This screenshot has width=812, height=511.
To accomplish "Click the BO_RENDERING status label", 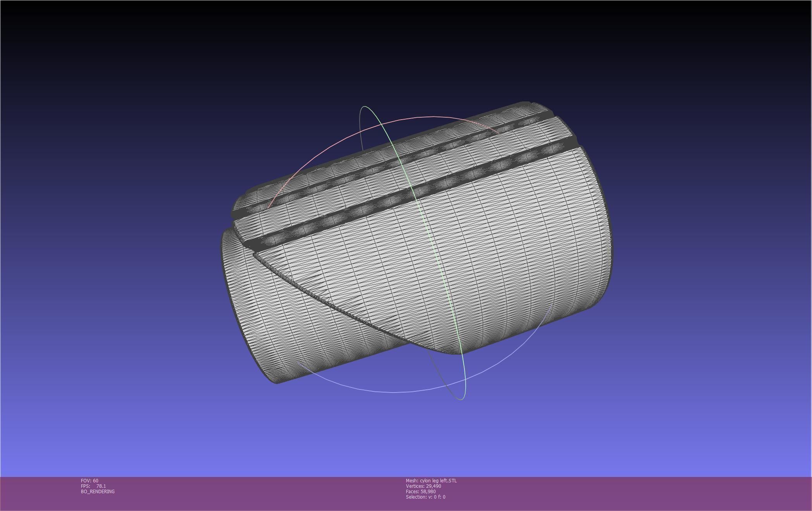I will click(98, 491).
